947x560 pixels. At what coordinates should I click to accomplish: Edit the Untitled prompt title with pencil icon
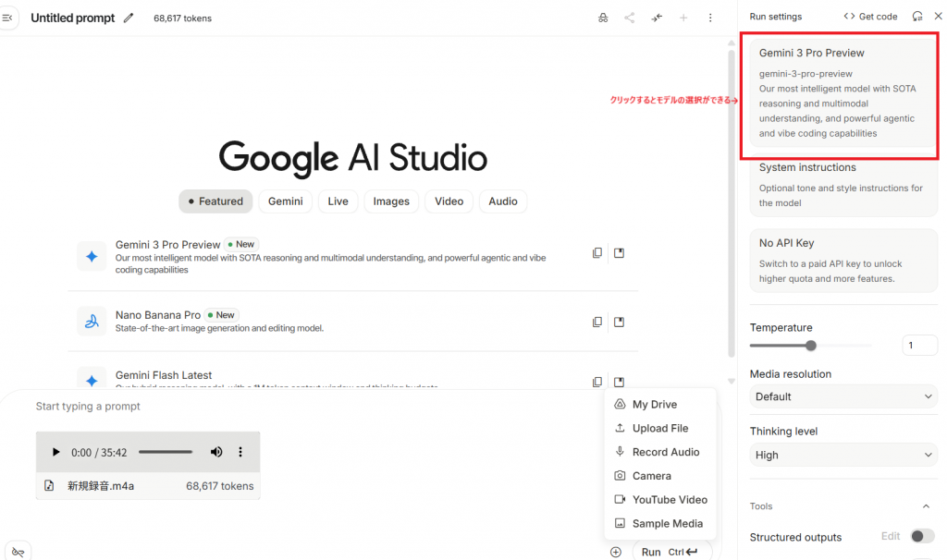(x=129, y=18)
